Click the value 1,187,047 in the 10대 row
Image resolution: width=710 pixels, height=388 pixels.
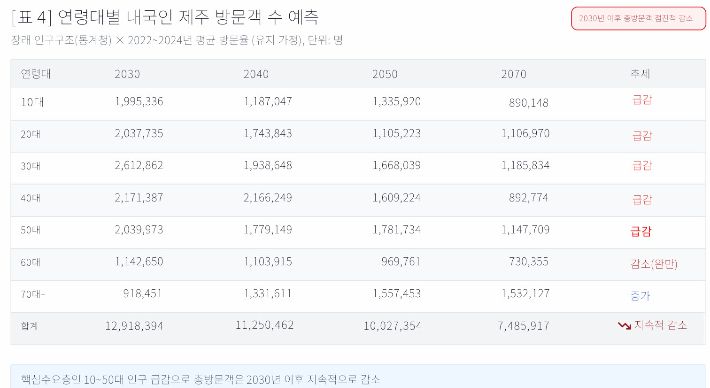pyautogui.click(x=268, y=101)
